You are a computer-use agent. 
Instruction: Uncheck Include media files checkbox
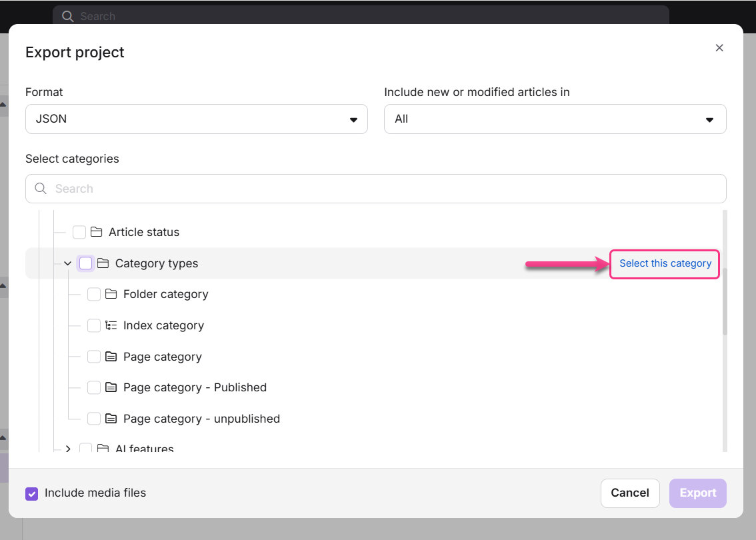click(x=32, y=494)
